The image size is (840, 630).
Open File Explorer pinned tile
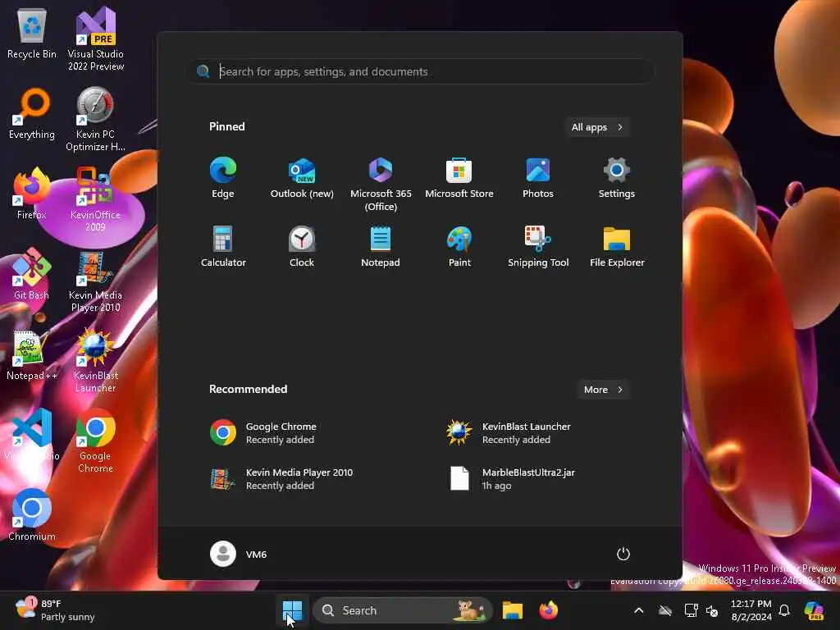617,247
